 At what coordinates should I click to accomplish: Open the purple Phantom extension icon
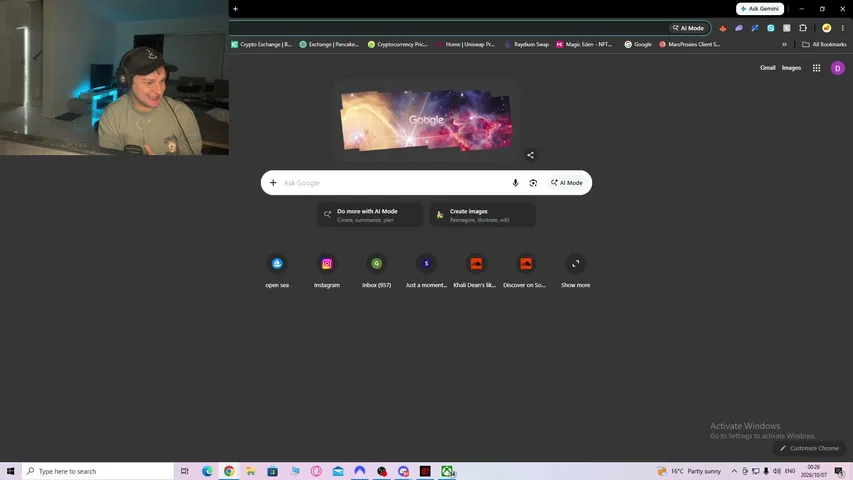point(738,28)
